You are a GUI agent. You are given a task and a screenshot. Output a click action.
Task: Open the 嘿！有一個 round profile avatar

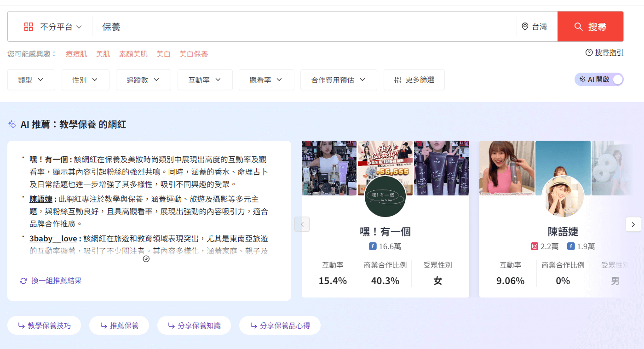pos(385,196)
